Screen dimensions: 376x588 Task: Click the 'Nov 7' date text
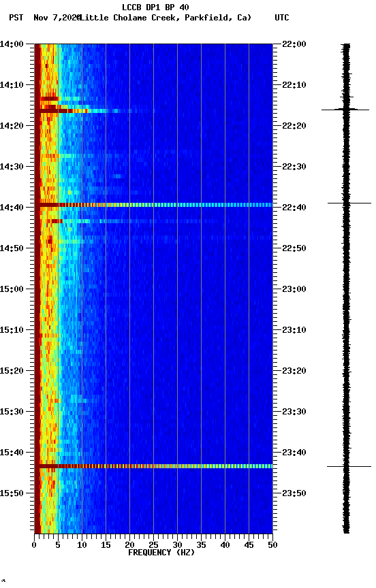click(47, 18)
